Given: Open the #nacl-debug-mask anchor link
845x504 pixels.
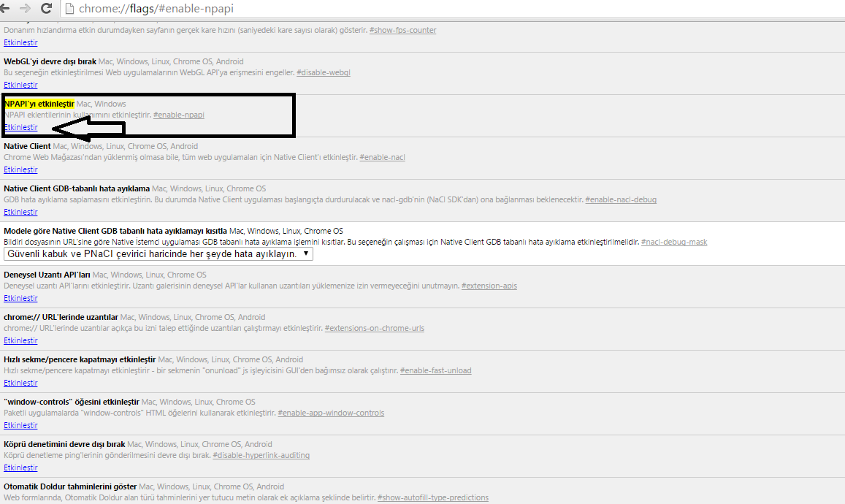Looking at the screenshot, I should click(x=674, y=242).
